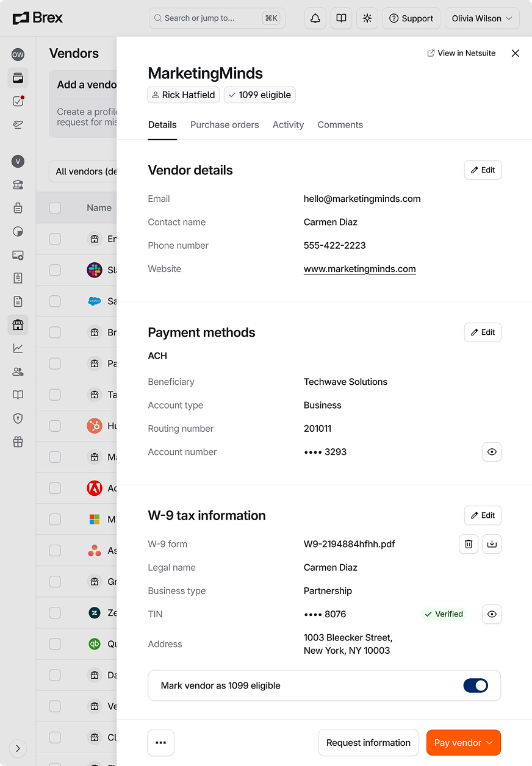Delete the W-9 form with trash icon
The width and height of the screenshot is (532, 766).
pyautogui.click(x=469, y=544)
